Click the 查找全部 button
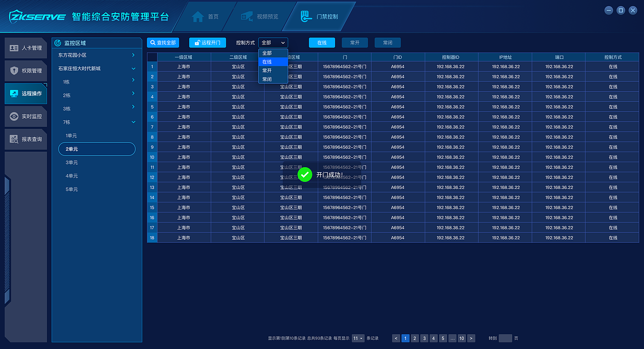This screenshot has width=644, height=349. (163, 43)
